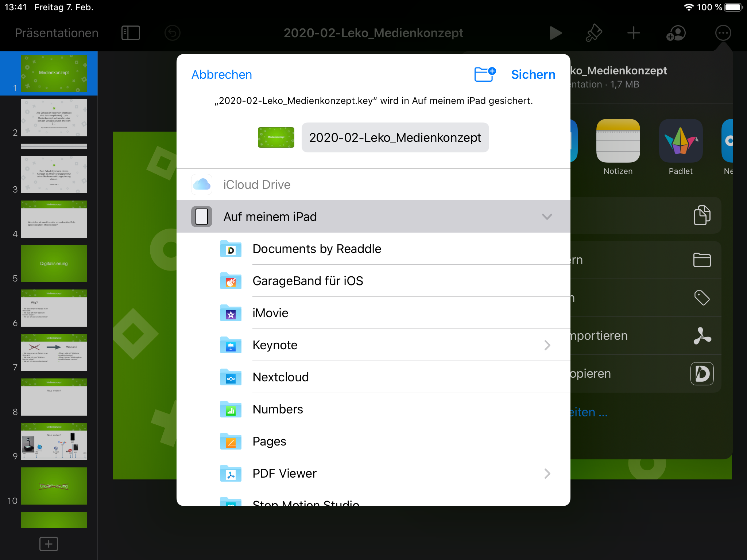Viewport: 747px width, 560px height.
Task: Select slide 7 thumbnail
Action: click(x=54, y=353)
